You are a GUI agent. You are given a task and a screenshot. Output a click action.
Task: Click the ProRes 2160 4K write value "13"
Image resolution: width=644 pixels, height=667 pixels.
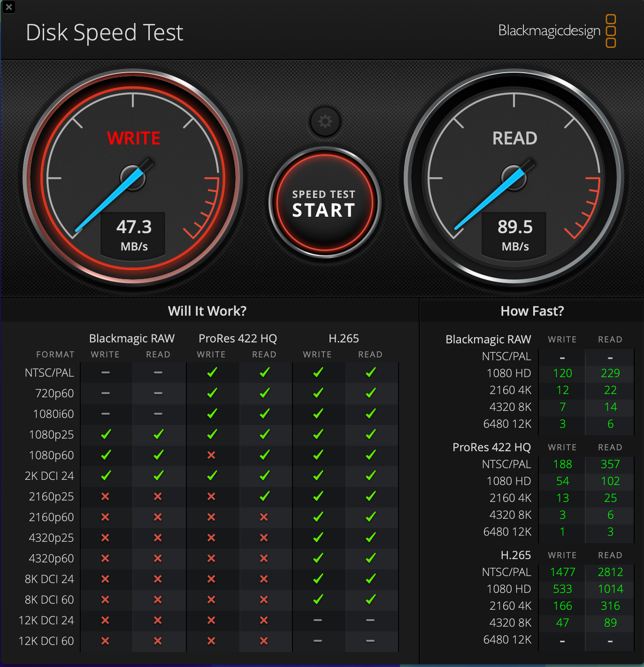click(x=562, y=498)
